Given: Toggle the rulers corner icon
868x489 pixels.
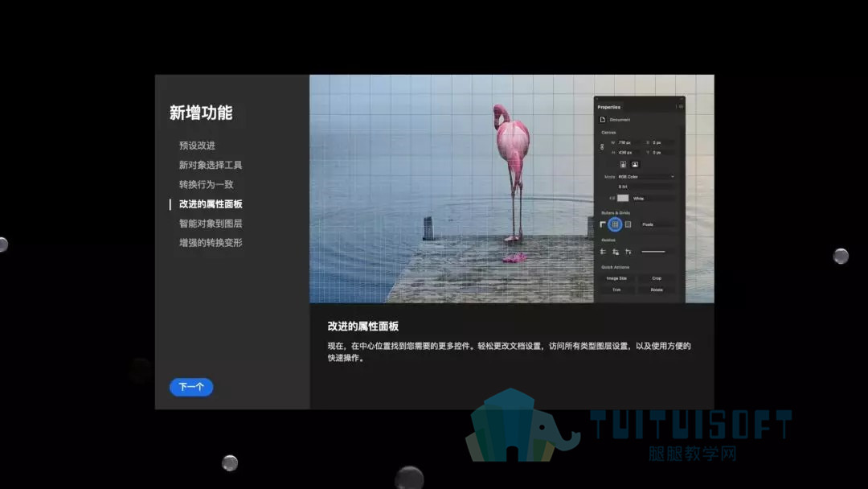Looking at the screenshot, I should (x=603, y=224).
